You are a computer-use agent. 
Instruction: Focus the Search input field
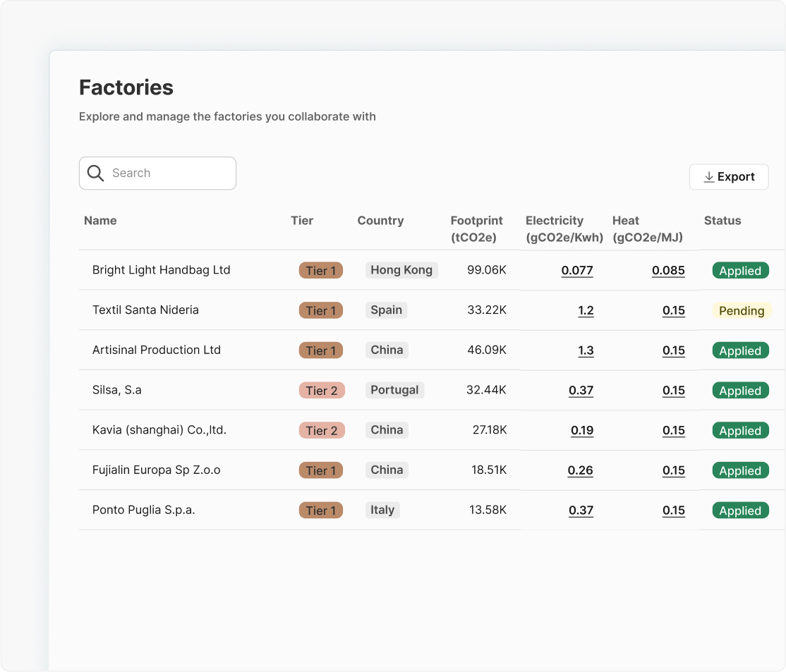pyautogui.click(x=169, y=173)
